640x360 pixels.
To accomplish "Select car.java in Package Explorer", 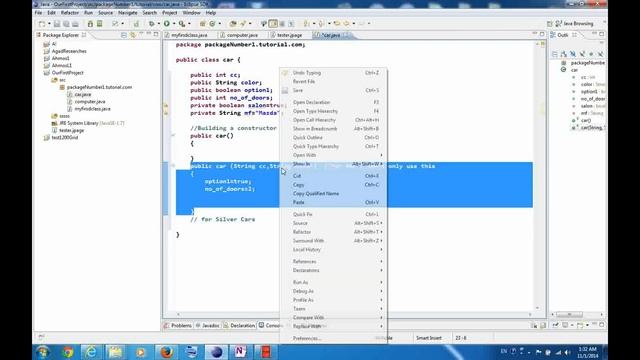I will tap(79, 94).
